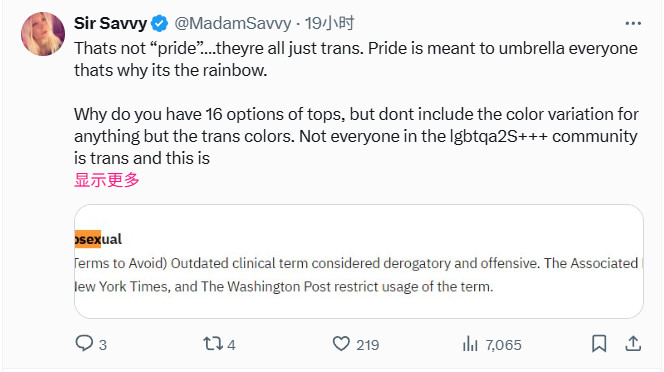
Task: Open the three-dot more options menu
Action: coord(633,23)
